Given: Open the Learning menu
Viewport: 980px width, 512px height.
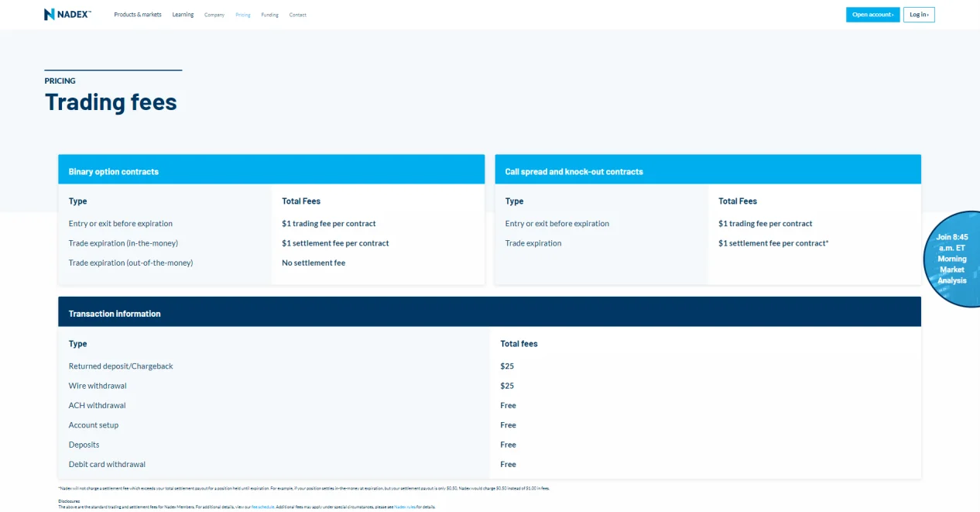Looking at the screenshot, I should coord(183,15).
